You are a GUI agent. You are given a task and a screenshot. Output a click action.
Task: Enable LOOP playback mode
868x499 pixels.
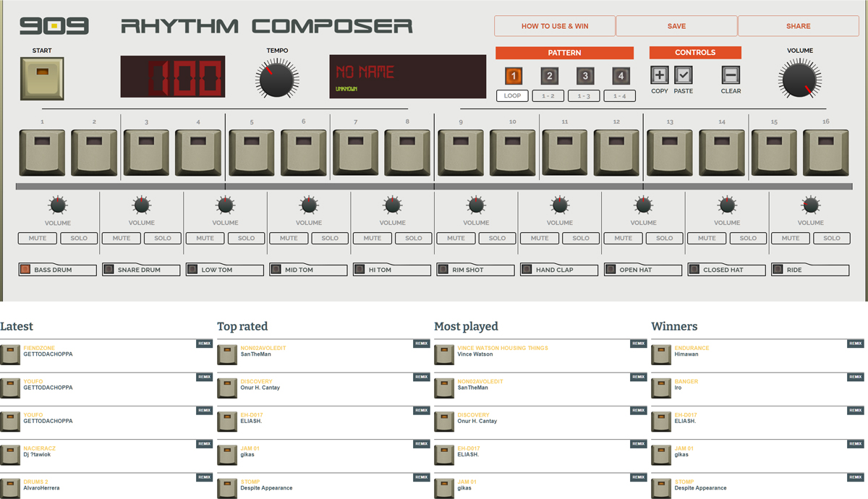tap(512, 95)
